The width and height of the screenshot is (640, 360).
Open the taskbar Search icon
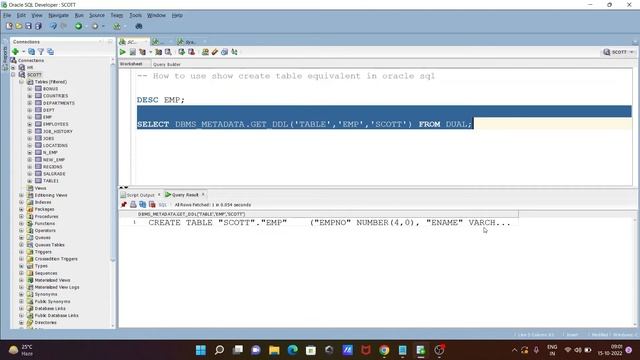219,350
